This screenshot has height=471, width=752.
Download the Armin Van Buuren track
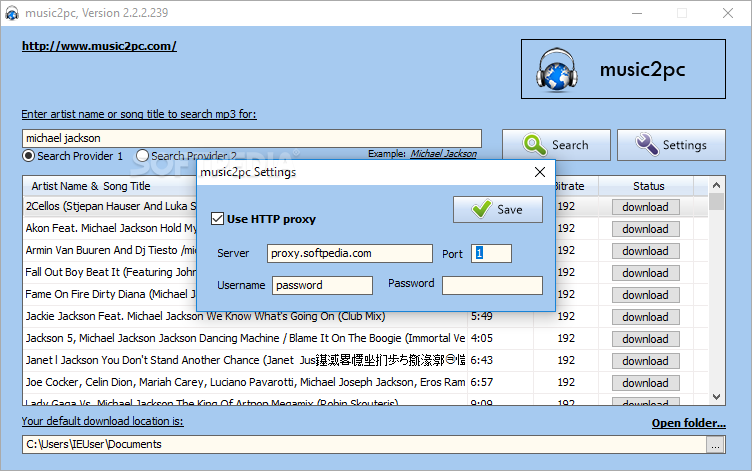(646, 251)
